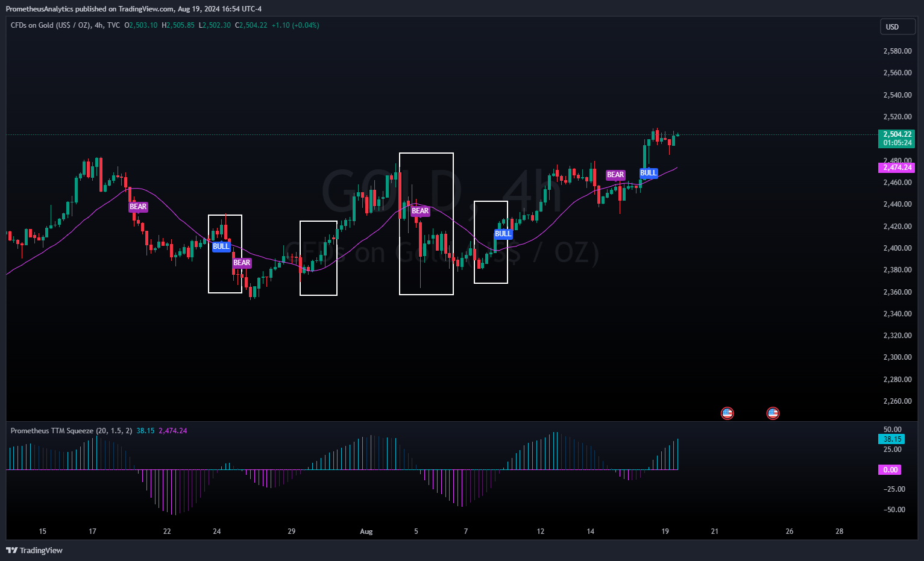Click the cyan 38.15 indicator axis label
This screenshot has height=561, width=924.
point(892,439)
